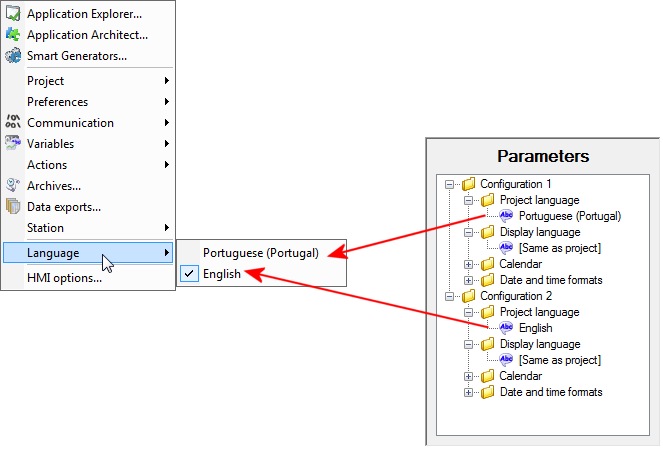Screen dimensions: 663x449
Task: Select Portuguese (Portugal) text in Parameters tree
Action: (570, 216)
